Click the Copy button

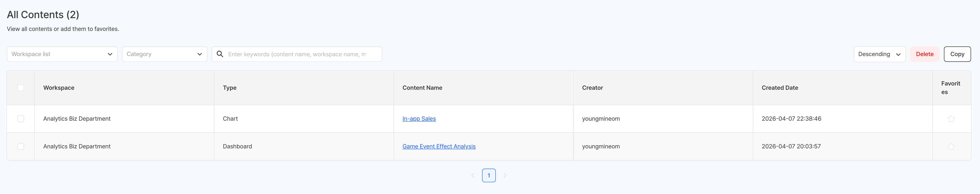957,54
